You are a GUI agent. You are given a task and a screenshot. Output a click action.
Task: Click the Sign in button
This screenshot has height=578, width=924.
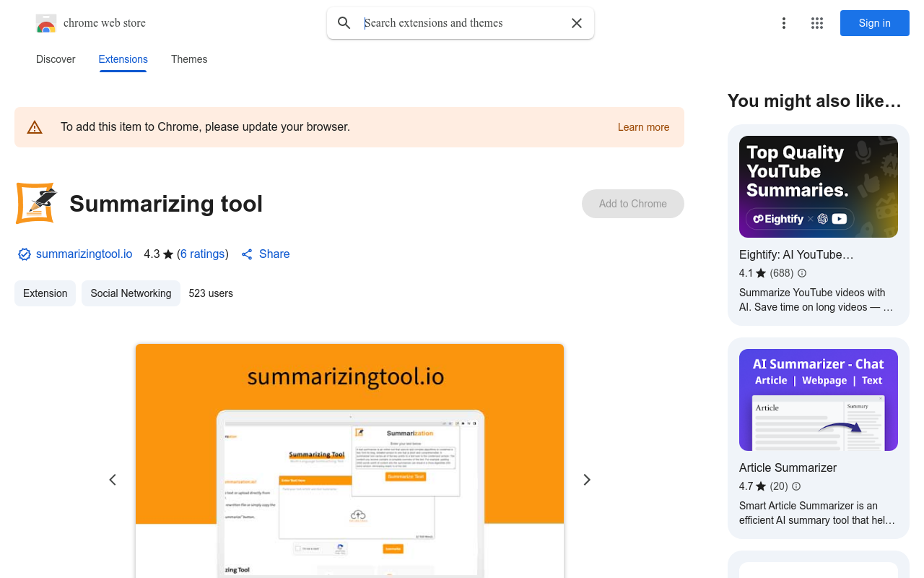click(875, 23)
